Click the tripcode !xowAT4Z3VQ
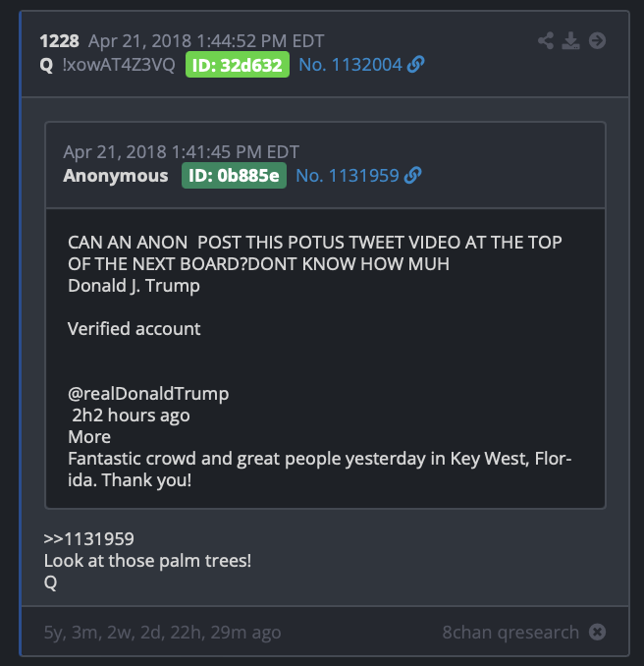 [x=119, y=65]
